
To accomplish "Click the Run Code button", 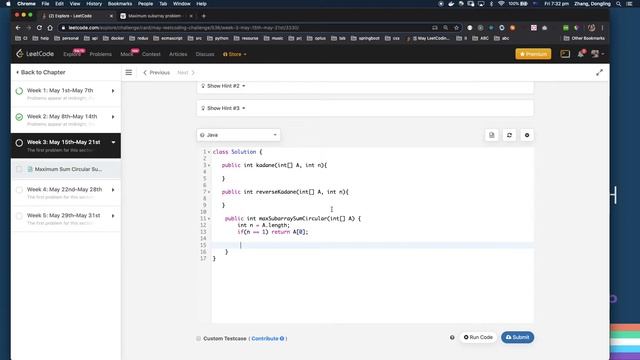I will click(x=478, y=338).
